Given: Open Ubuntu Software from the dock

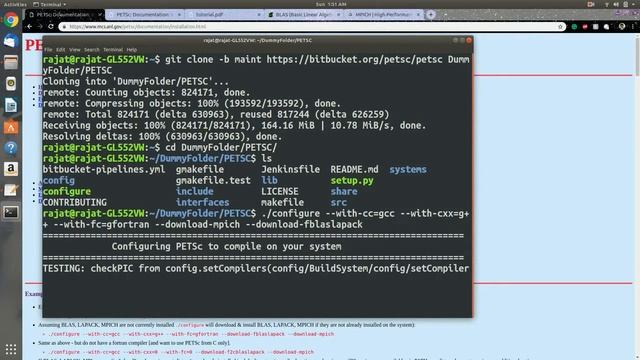Looking at the screenshot, I should click(x=11, y=127).
